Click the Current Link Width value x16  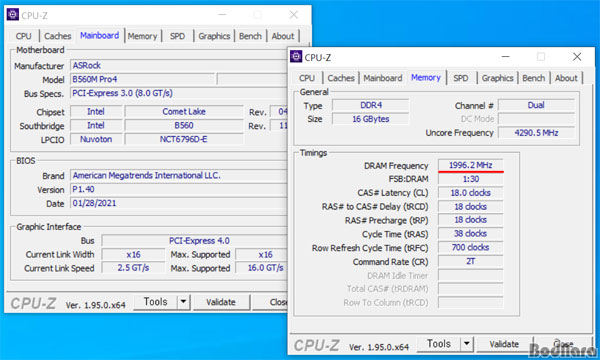133,254
